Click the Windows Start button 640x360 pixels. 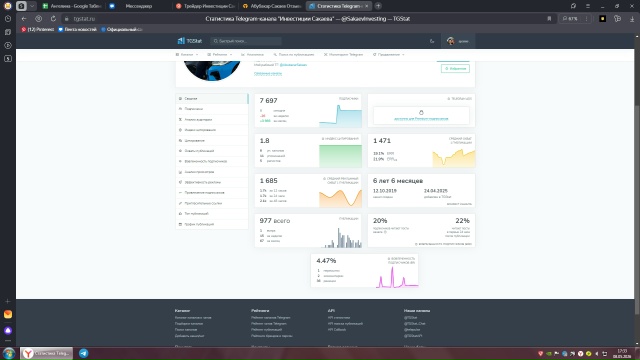[x=9, y=353]
